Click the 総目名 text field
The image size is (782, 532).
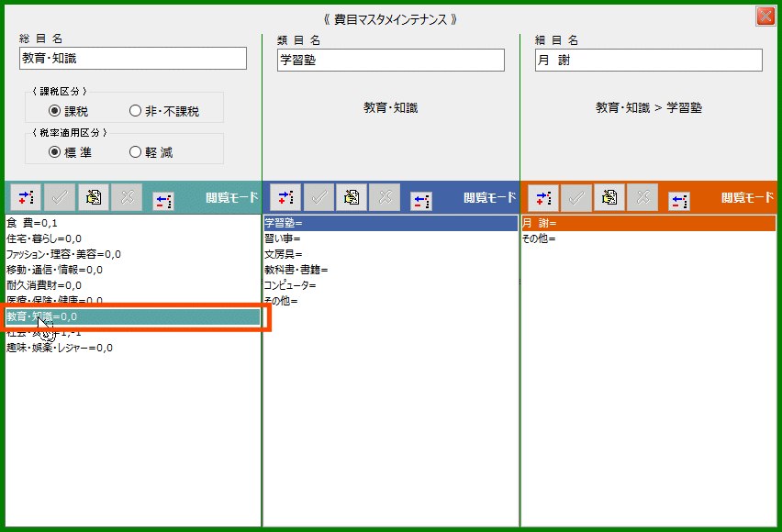click(x=133, y=59)
